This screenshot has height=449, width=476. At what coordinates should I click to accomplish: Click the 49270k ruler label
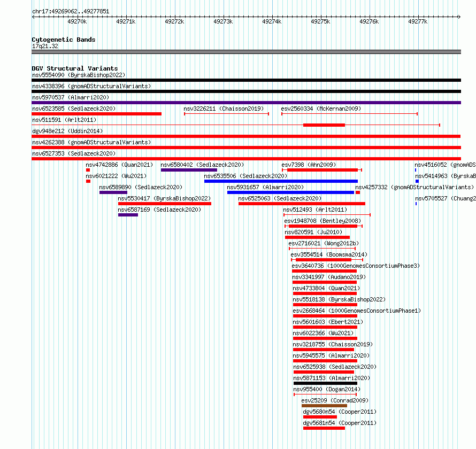click(77, 21)
